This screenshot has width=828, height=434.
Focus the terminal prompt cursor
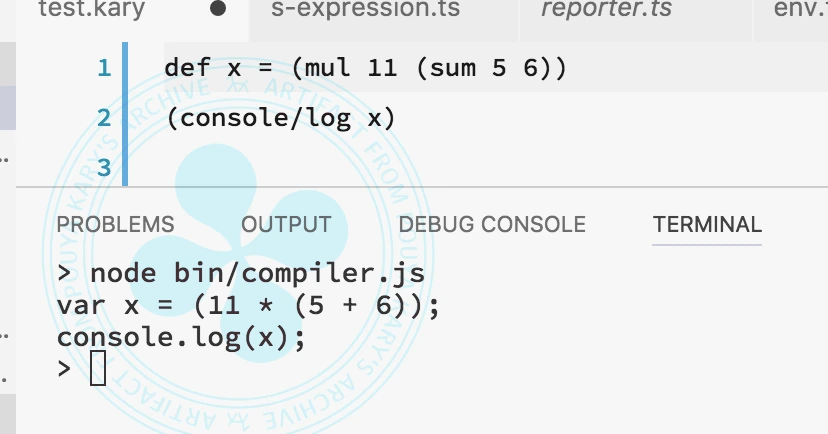[97, 369]
